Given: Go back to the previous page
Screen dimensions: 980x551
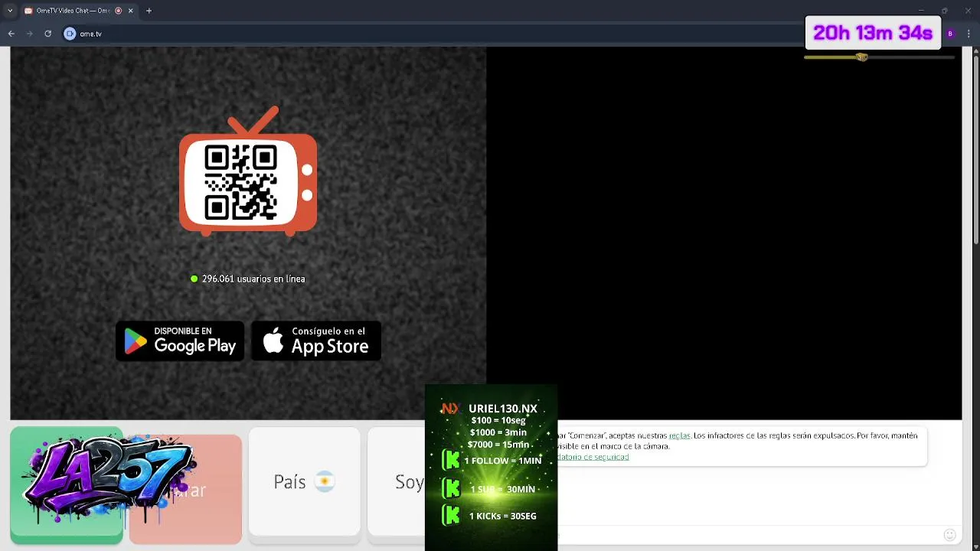Looking at the screenshot, I should tap(11, 34).
